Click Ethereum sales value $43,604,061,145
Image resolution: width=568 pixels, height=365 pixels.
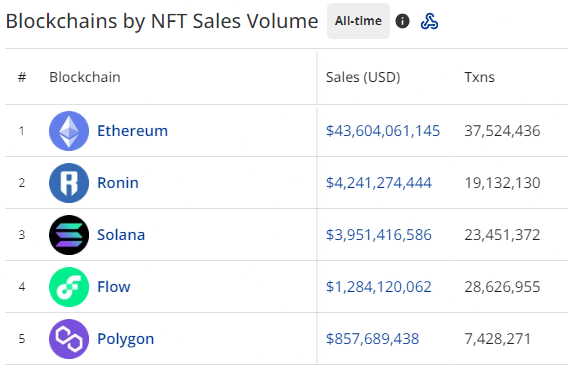[x=383, y=131]
